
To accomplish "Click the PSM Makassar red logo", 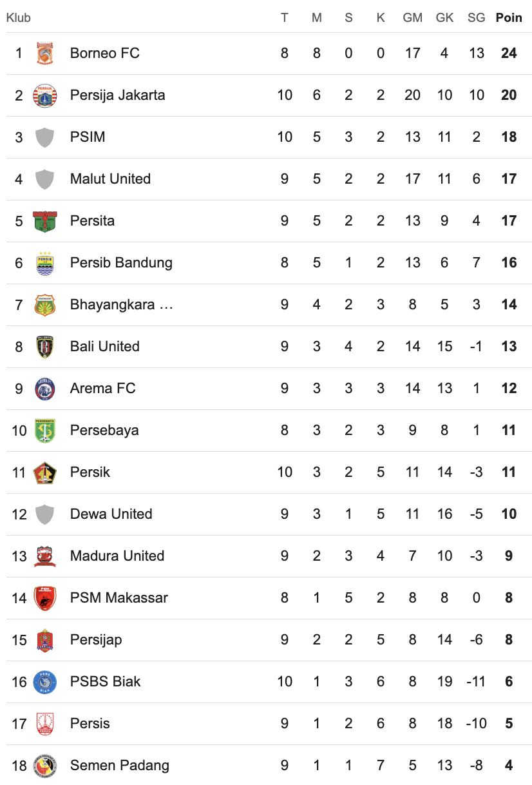I will tap(44, 598).
